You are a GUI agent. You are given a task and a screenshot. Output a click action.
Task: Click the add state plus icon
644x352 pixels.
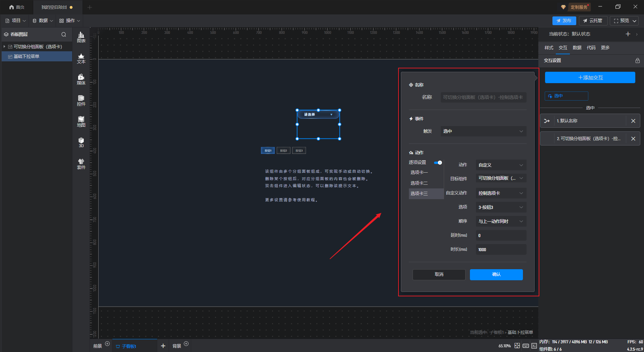click(628, 34)
